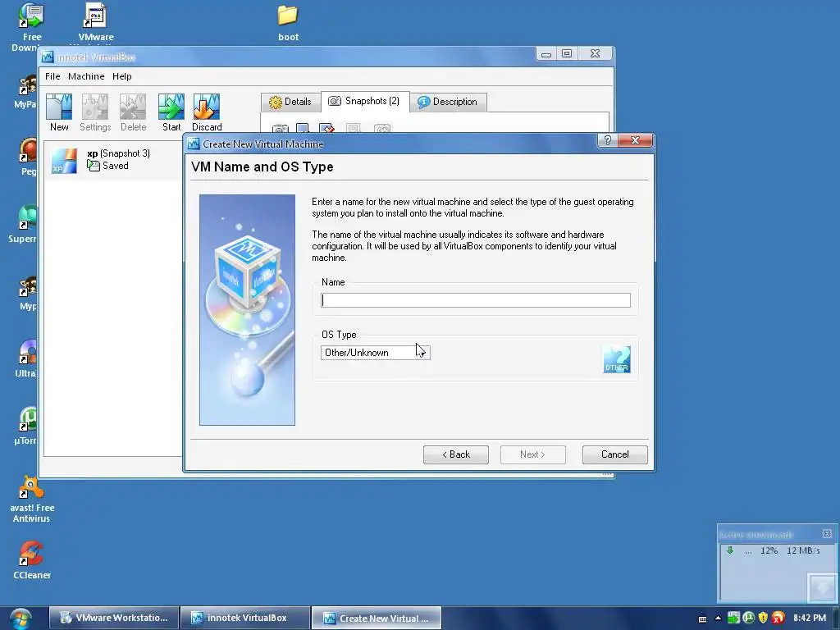This screenshot has width=840, height=630.
Task: Click the VirtualBox cube wizard illustration
Action: (247, 309)
